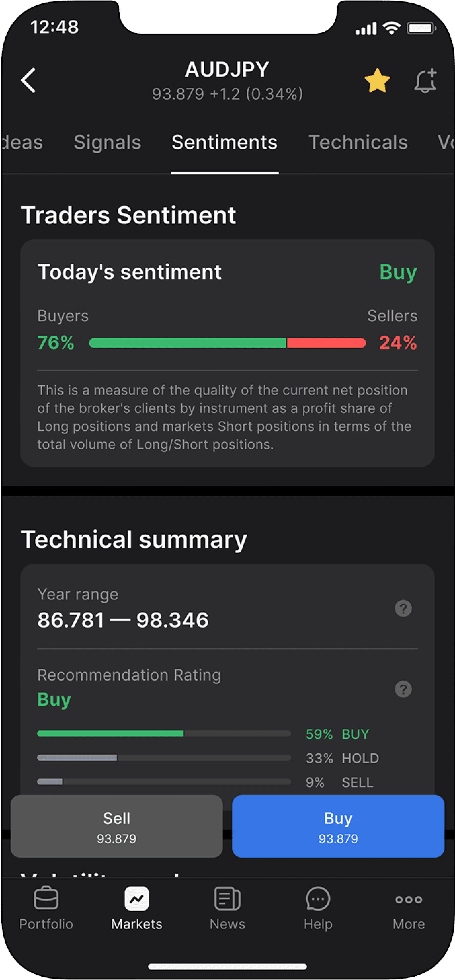Tap the add alert bell icon
The image size is (455, 980).
click(425, 81)
